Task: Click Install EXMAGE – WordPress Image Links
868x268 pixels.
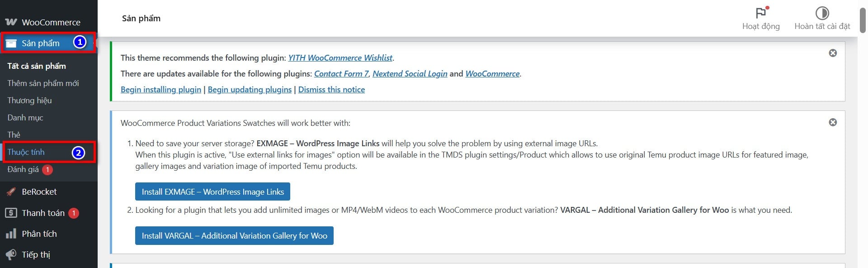Action: (212, 192)
